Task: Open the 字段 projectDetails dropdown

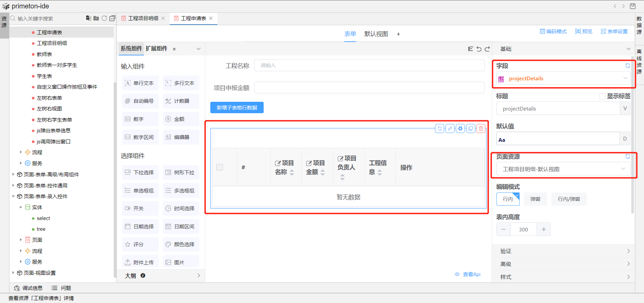Action: point(563,79)
